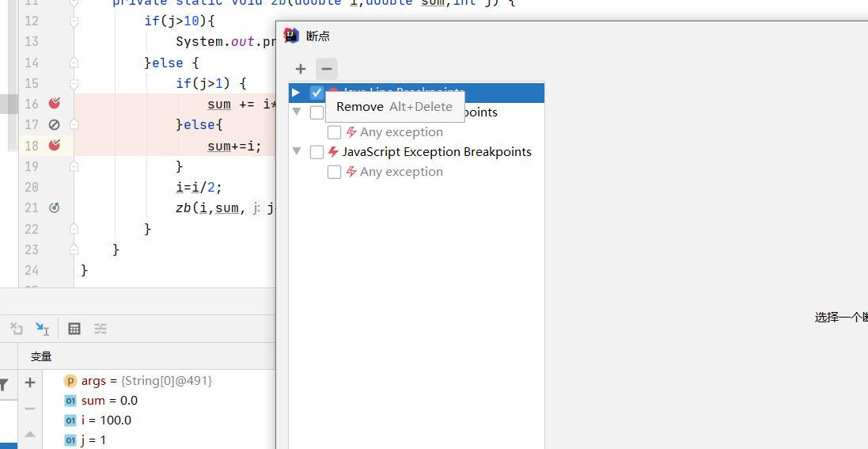Click the parameter icon next to args

(x=70, y=381)
